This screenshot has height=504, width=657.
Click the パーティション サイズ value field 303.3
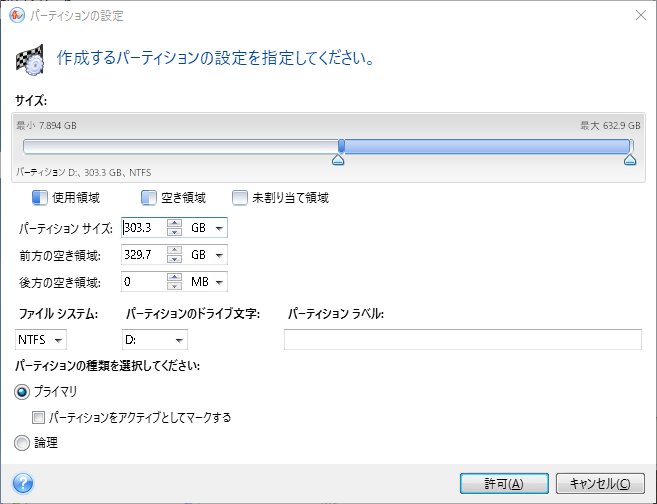[144, 228]
